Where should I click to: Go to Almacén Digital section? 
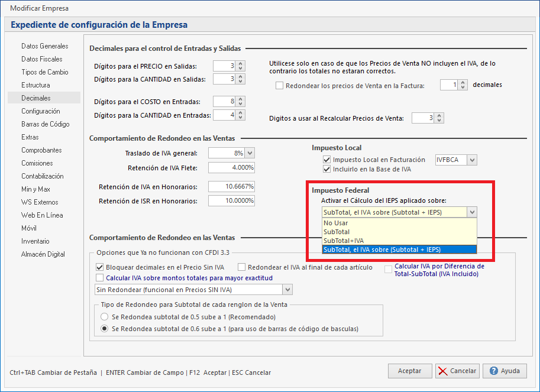coord(43,254)
